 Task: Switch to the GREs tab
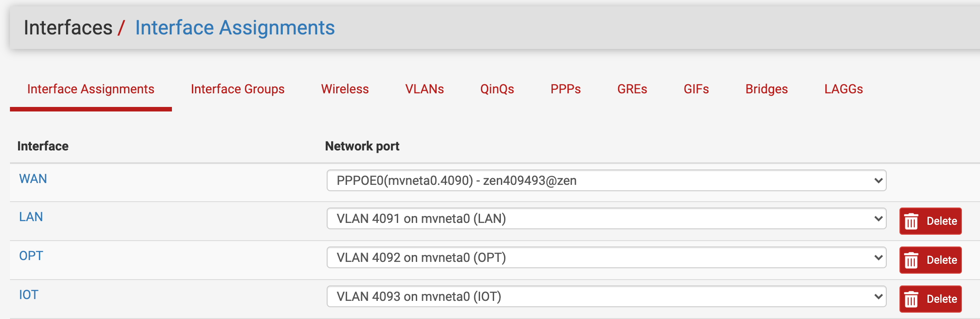[632, 89]
